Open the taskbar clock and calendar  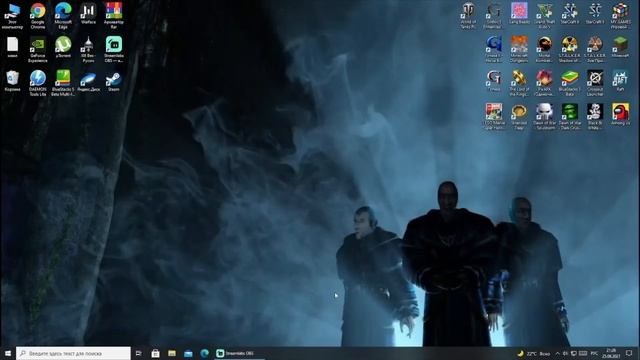[x=611, y=353]
